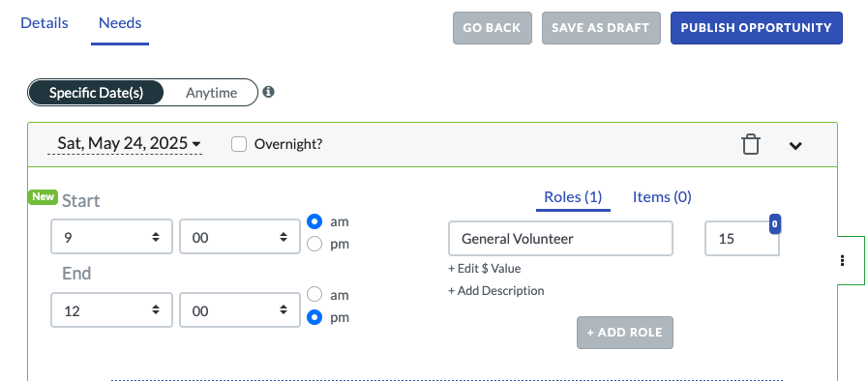Open the three-dot vertical options menu
This screenshot has width=868, height=381.
(842, 260)
